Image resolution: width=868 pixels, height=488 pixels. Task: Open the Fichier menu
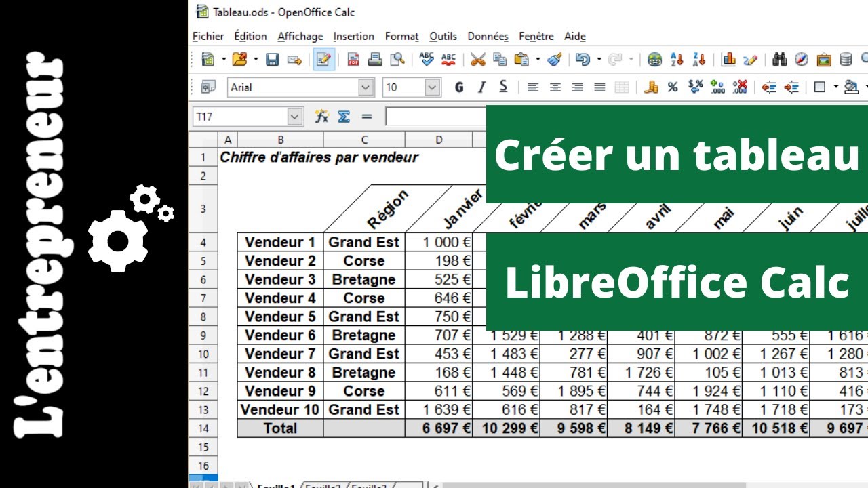pyautogui.click(x=208, y=36)
